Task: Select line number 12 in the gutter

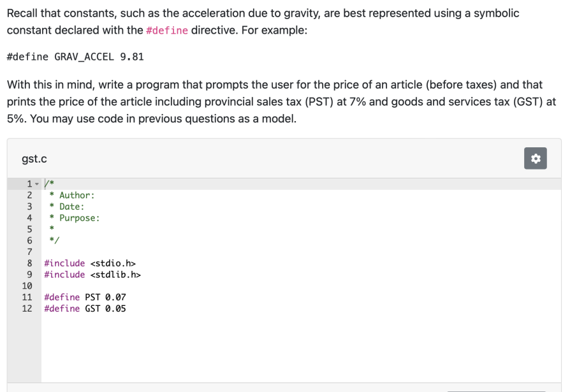Action: 27,309
